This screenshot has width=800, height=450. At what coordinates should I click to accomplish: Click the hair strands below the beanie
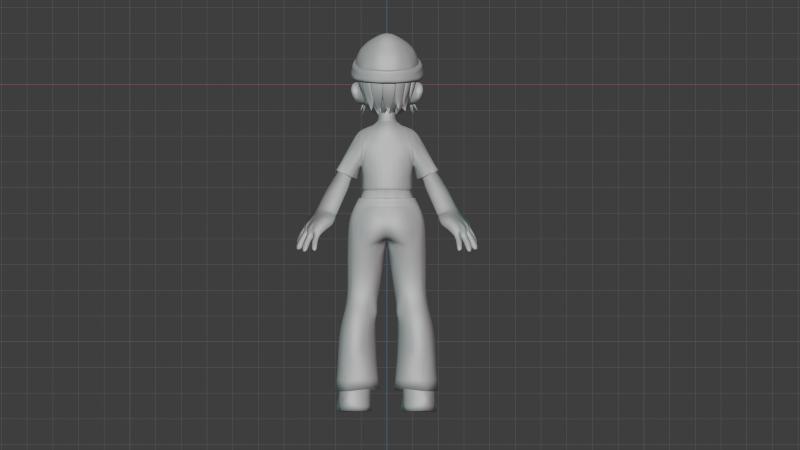[x=387, y=97]
